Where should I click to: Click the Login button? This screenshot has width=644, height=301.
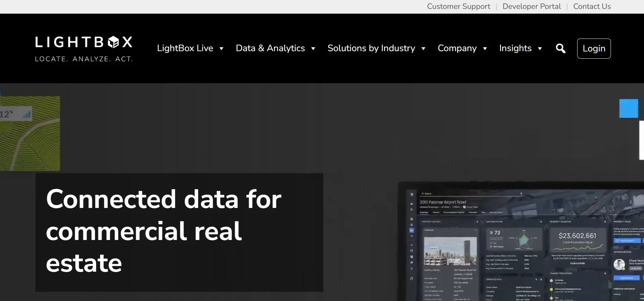click(x=594, y=48)
